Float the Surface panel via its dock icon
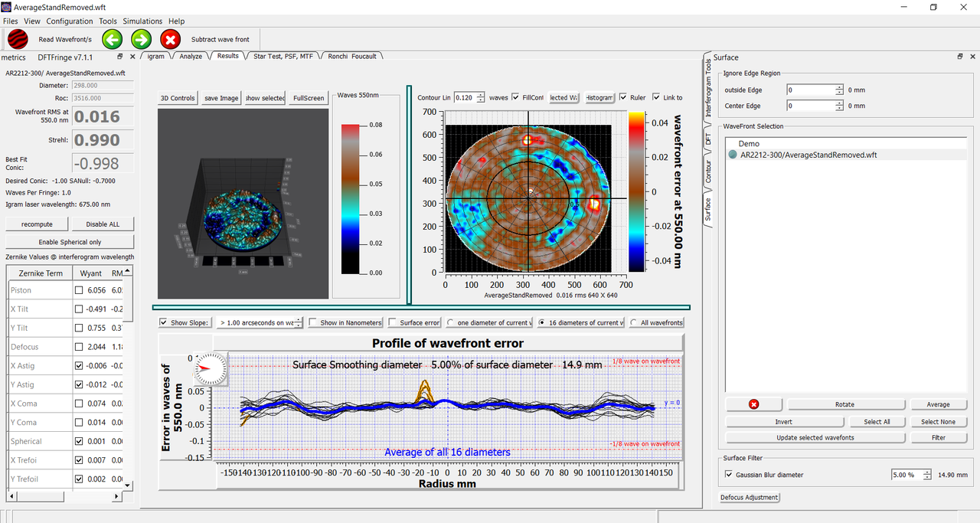Viewport: 980px width, 523px height. [960, 57]
